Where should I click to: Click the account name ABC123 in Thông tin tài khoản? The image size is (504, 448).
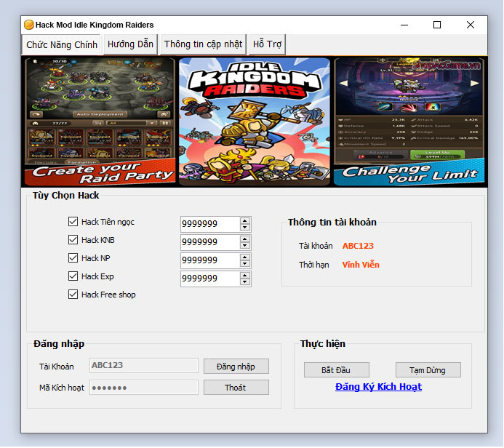click(x=358, y=246)
